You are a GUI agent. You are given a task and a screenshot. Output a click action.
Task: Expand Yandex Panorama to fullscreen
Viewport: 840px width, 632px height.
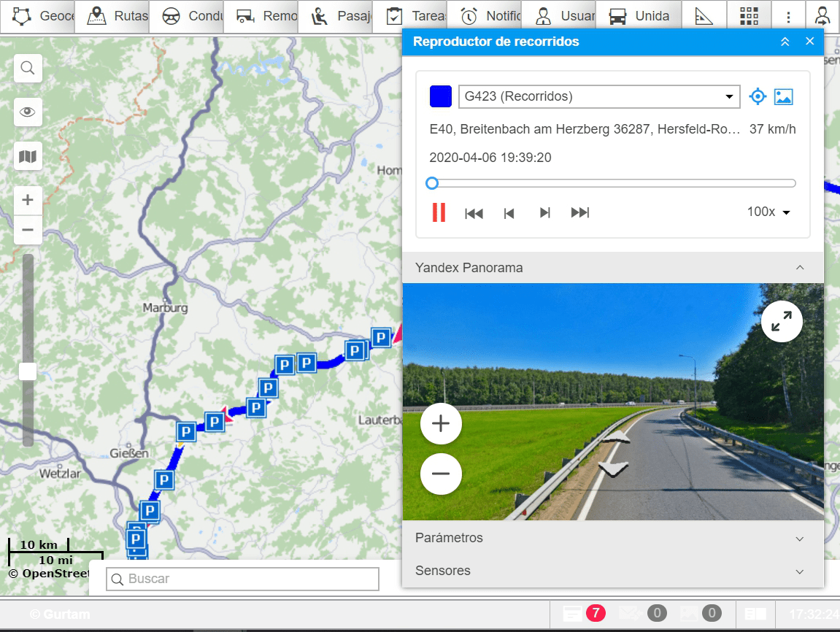[x=782, y=321]
